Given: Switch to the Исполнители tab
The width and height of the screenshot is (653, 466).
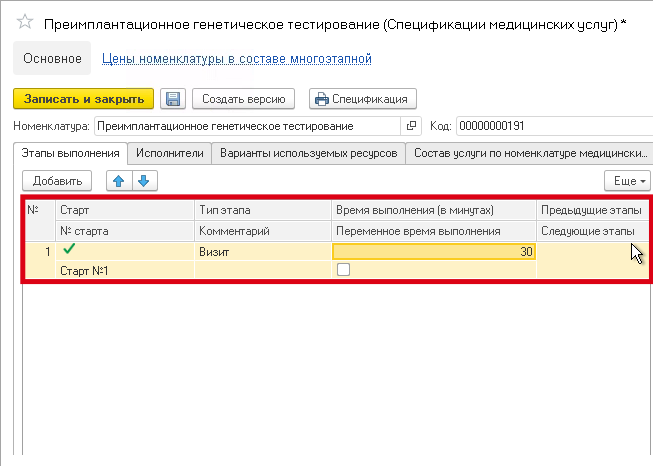Looking at the screenshot, I should (x=170, y=153).
